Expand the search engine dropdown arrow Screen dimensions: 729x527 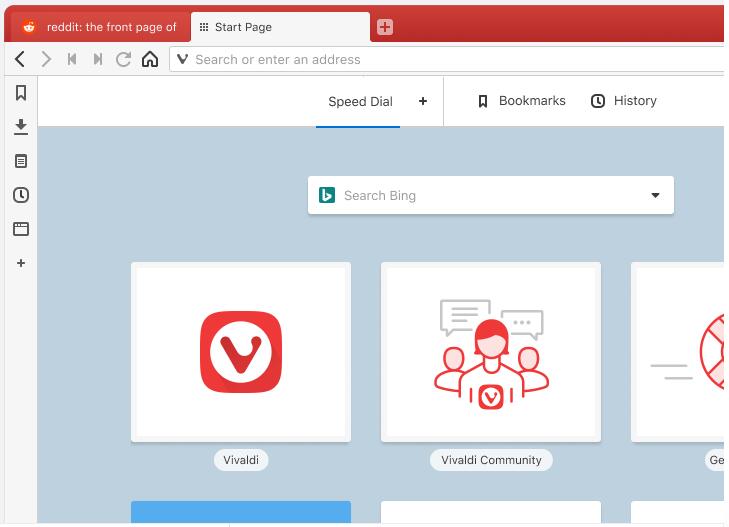(x=655, y=195)
